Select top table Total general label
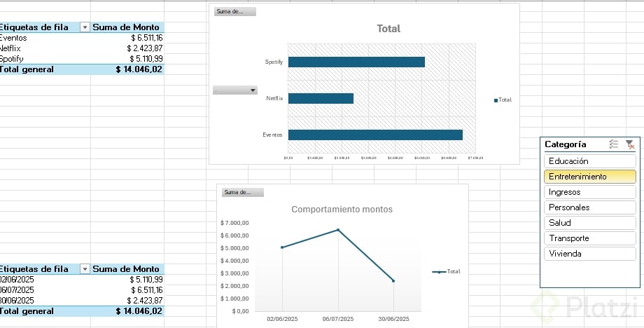This screenshot has height=328, width=644. point(45,69)
